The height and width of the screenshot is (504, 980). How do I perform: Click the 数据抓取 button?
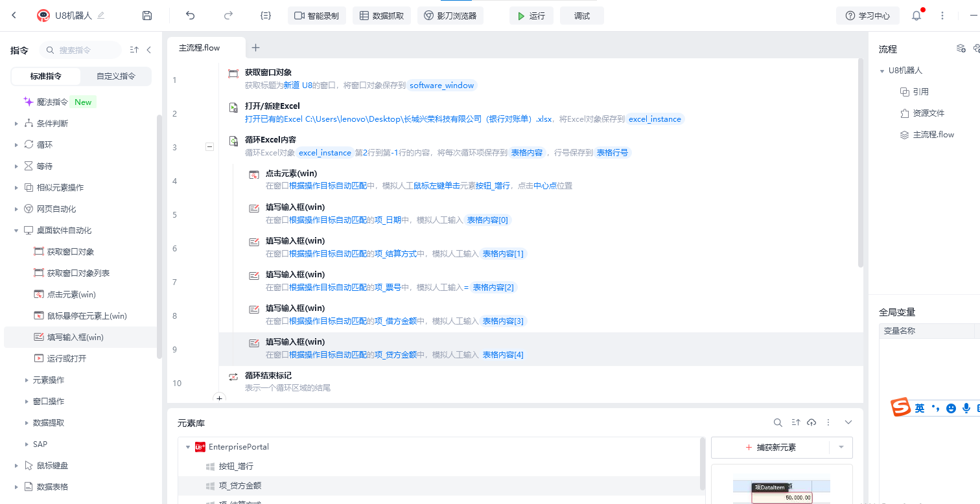[x=382, y=16]
